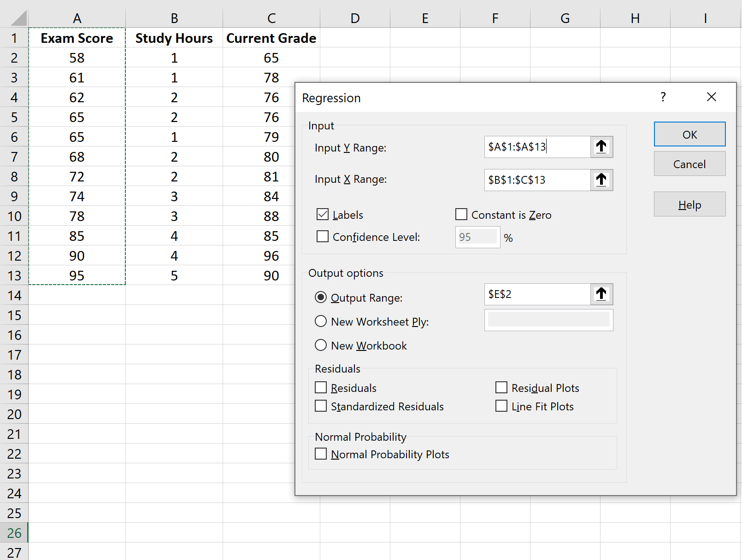Select the New Worksheet Ply radio button
This screenshot has width=742, height=560.
click(x=321, y=321)
